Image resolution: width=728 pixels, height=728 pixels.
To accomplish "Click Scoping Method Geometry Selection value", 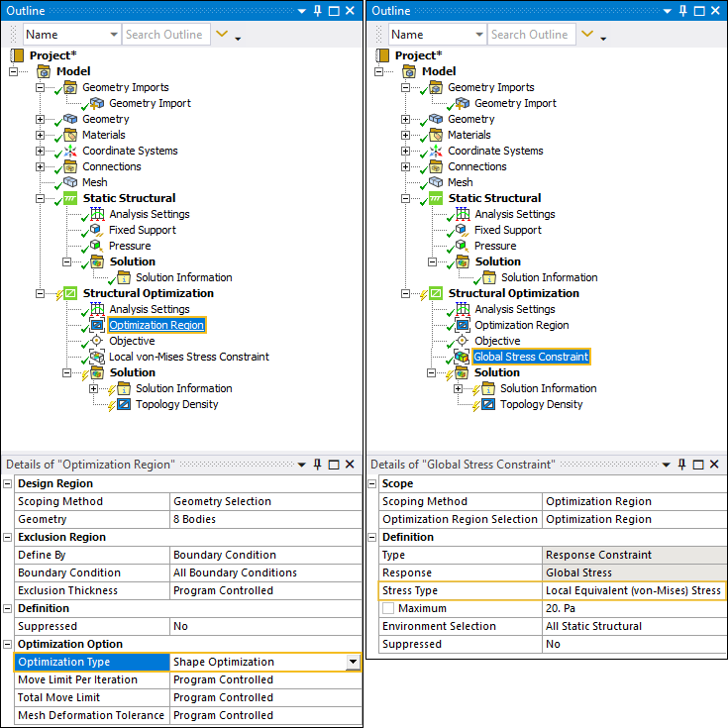I will pyautogui.click(x=265, y=501).
